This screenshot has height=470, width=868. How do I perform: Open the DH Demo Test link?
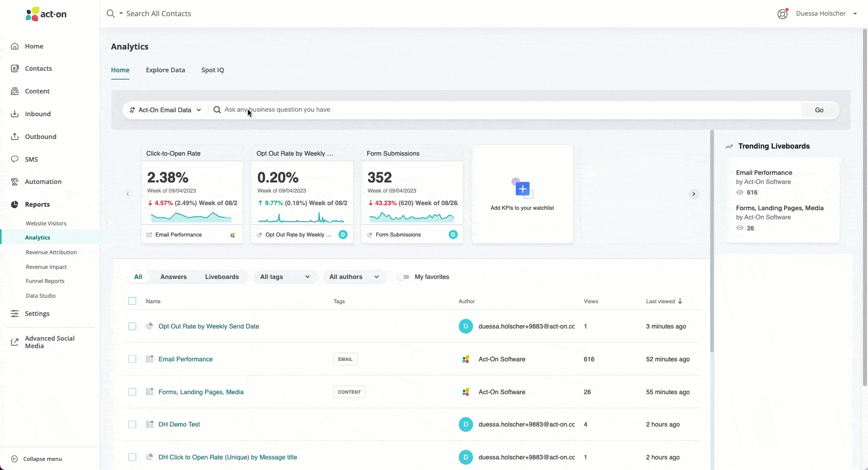179,425
